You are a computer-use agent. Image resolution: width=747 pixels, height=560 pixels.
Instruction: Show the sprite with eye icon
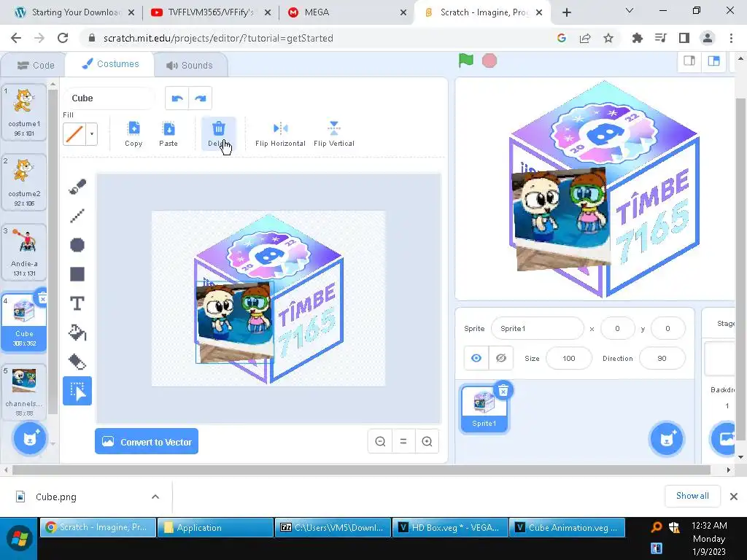(x=476, y=358)
